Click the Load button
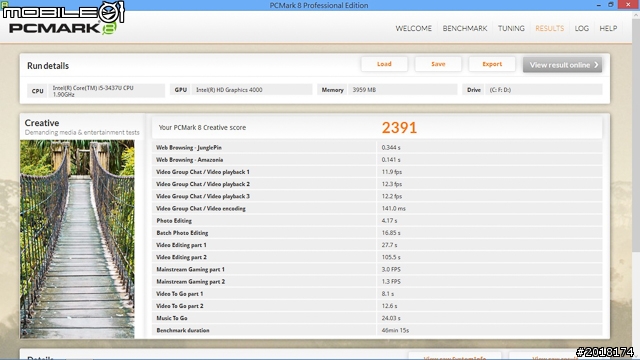The width and height of the screenshot is (640, 360). (384, 64)
